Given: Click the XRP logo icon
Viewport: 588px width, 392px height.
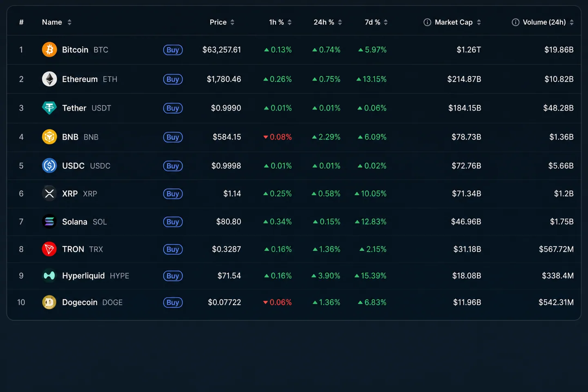Looking at the screenshot, I should [x=49, y=194].
